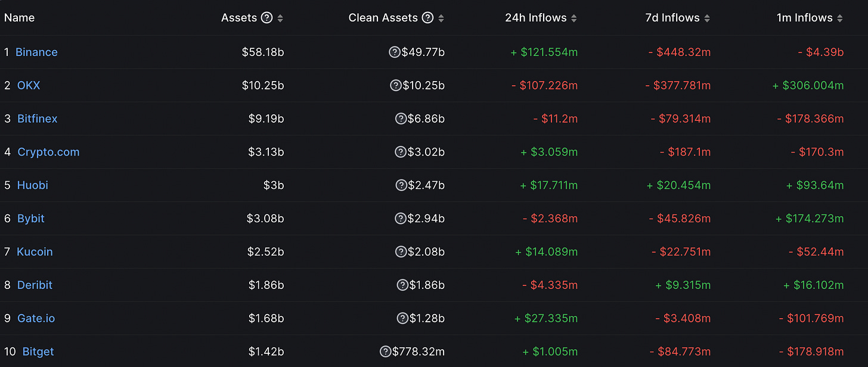The height and width of the screenshot is (367, 868).
Task: Open the Gate.io exchange link
Action: (36, 319)
